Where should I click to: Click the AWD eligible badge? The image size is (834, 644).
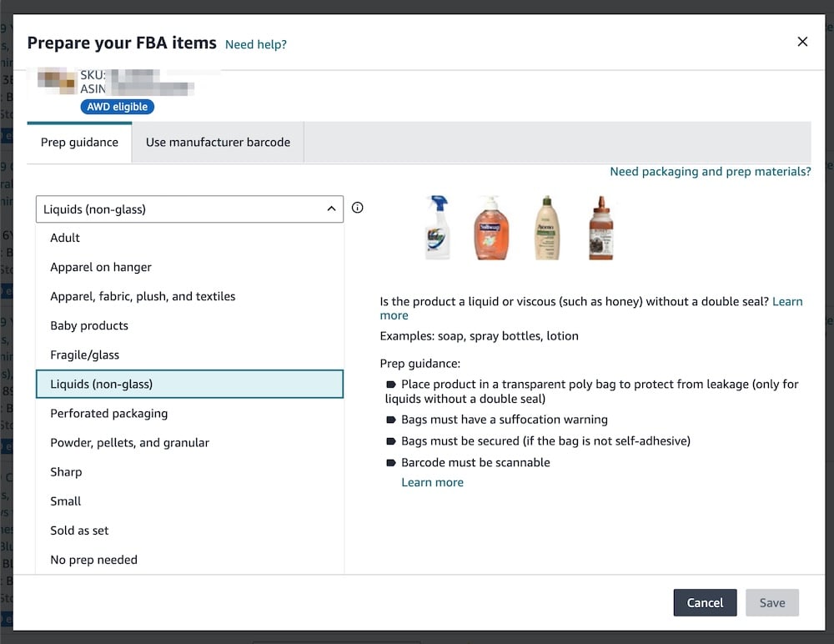pyautogui.click(x=118, y=107)
